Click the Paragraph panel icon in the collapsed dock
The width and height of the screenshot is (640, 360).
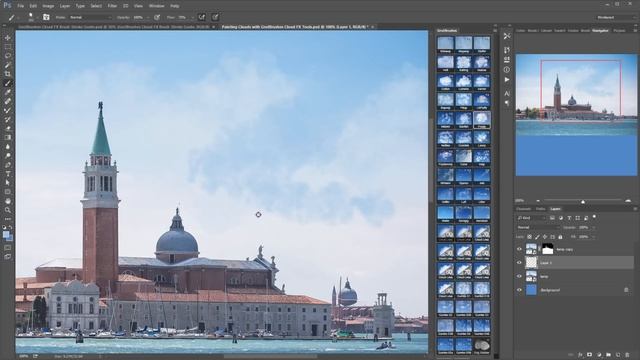coord(507,103)
